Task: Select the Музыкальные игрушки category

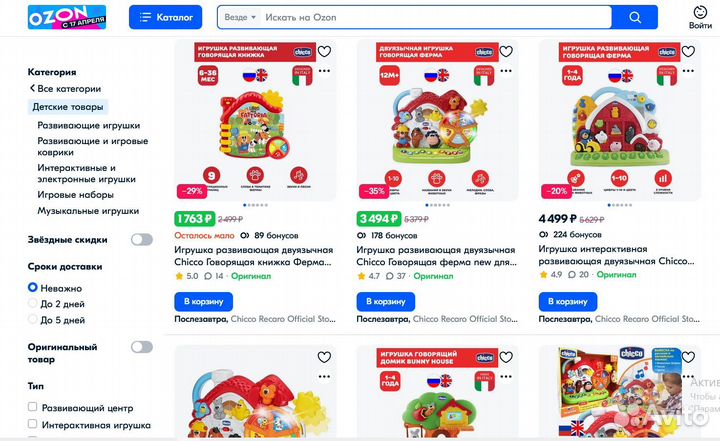Action: pos(88,211)
